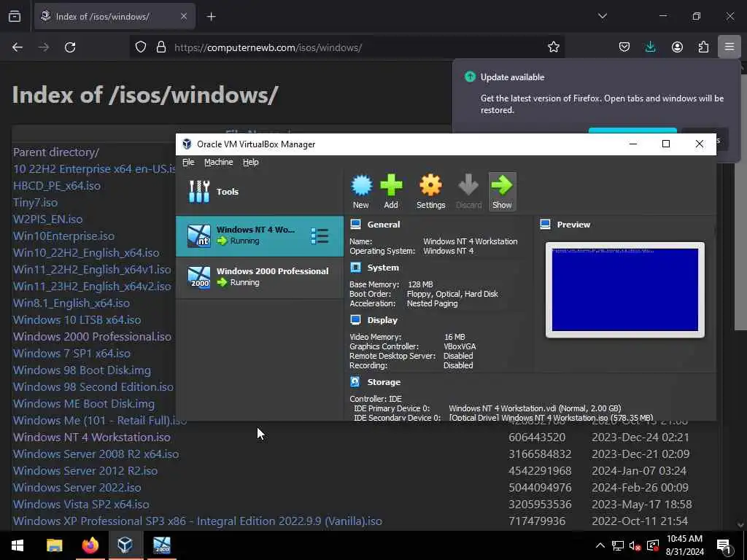Image resolution: width=747 pixels, height=560 pixels.
Task: Click the New VM toolbar icon
Action: tap(361, 192)
